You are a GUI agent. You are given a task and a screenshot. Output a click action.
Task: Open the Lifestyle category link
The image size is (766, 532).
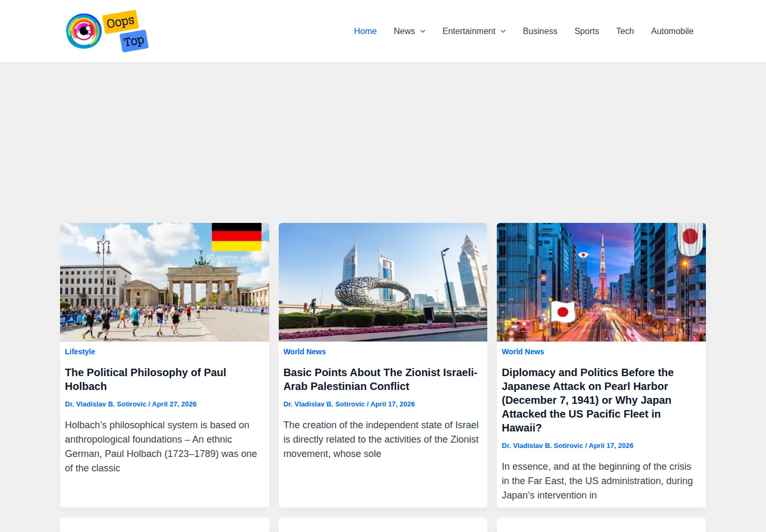(x=80, y=352)
